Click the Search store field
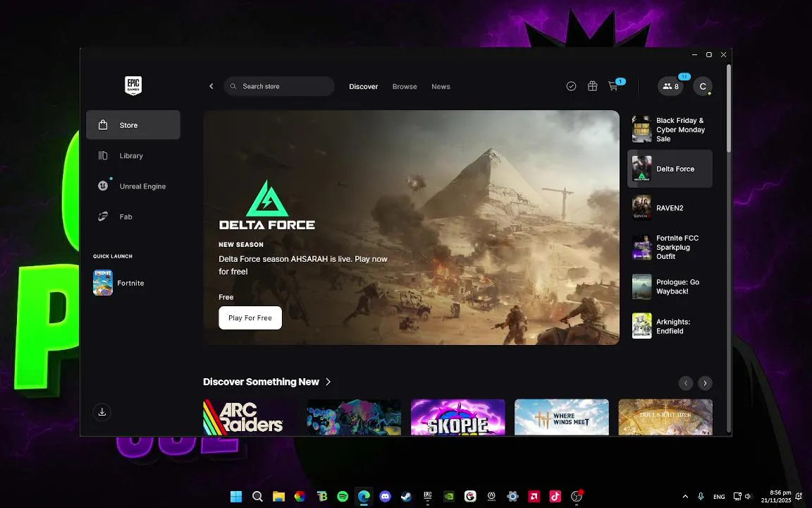This screenshot has height=508, width=812. click(279, 86)
